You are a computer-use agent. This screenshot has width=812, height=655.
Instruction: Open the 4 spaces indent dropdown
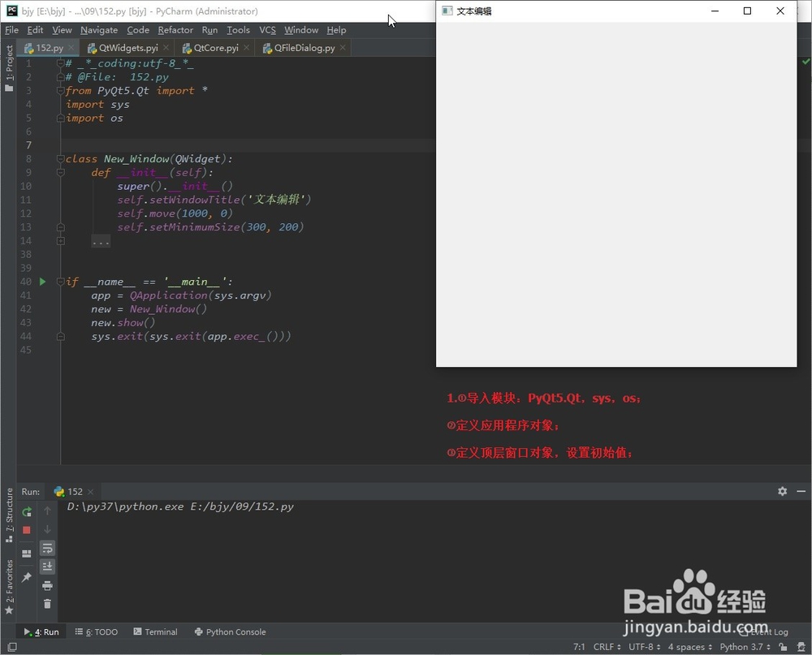click(x=689, y=647)
